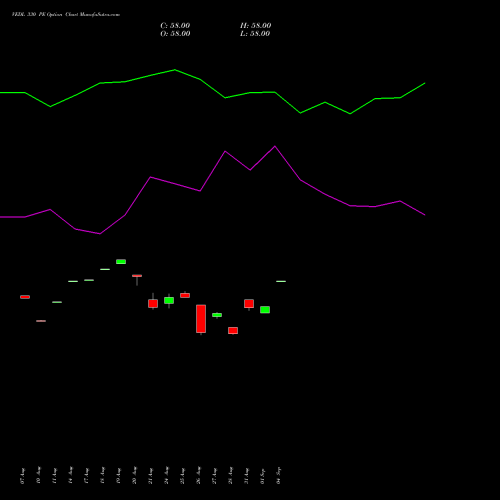Click the 07 Aug date axis label

point(23,476)
